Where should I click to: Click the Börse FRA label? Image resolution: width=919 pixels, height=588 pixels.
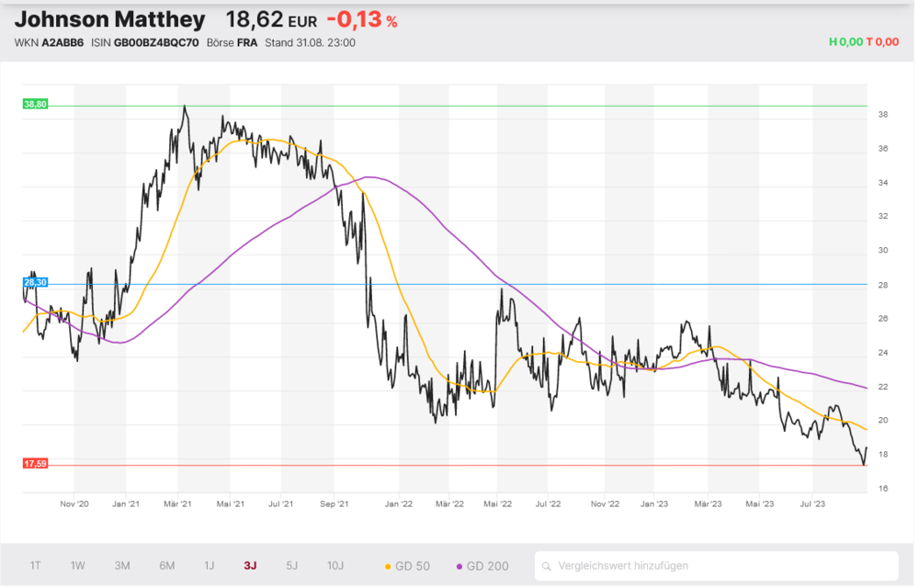click(233, 43)
